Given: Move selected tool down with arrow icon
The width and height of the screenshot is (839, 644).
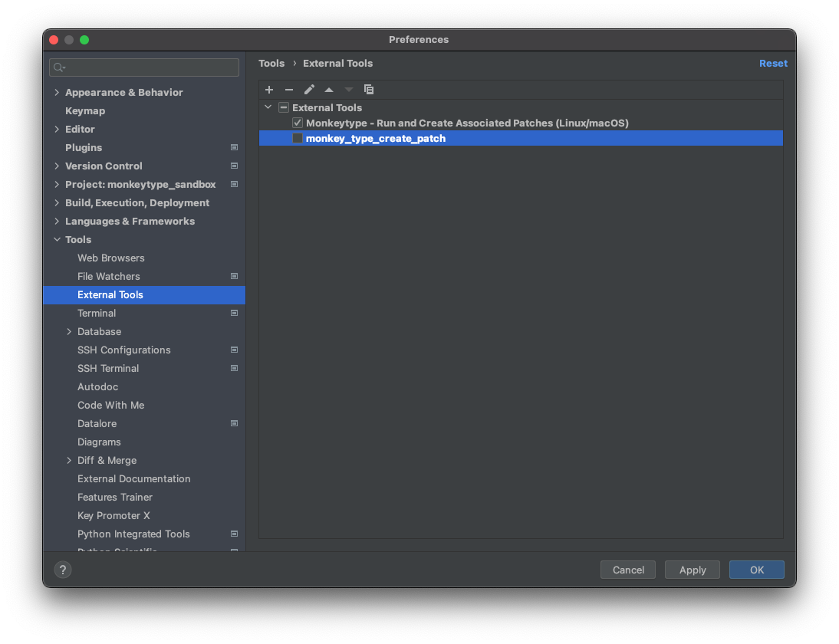Looking at the screenshot, I should [x=349, y=90].
